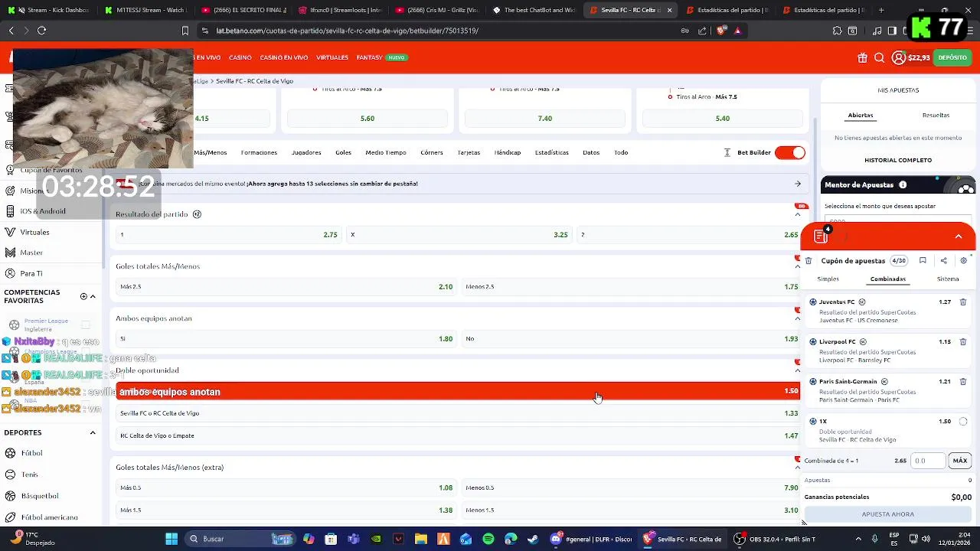Select the Tarjetas market filter
The height and width of the screenshot is (551, 980).
point(469,152)
